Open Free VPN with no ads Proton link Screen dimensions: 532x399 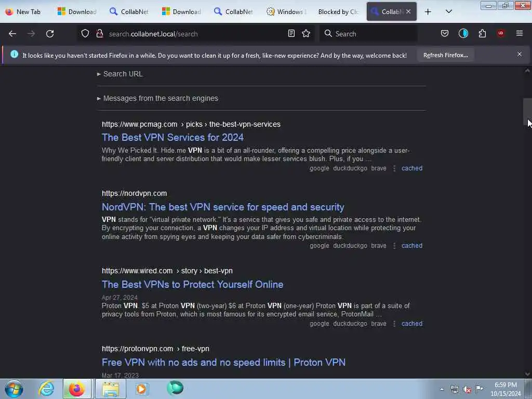click(223, 362)
